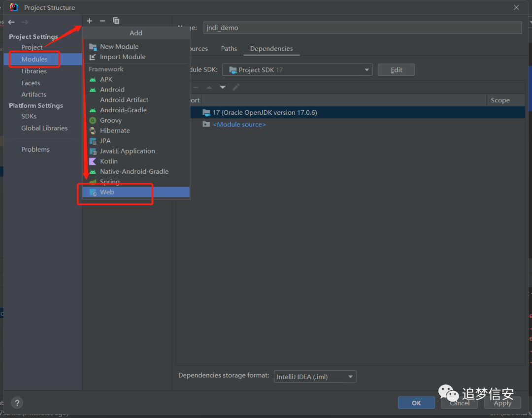Screen dimensions: 532x418
Task: Switch to the Dependencies tab
Action: point(271,48)
